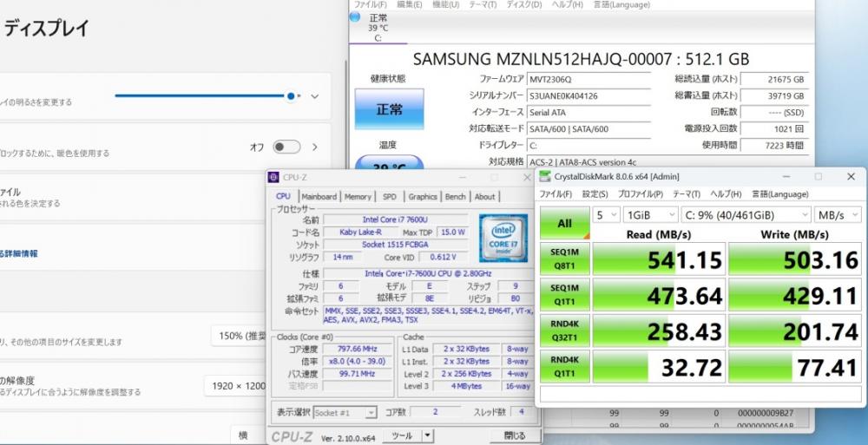Click the SEQ1M Q8T1 write result 503.16

click(795, 259)
